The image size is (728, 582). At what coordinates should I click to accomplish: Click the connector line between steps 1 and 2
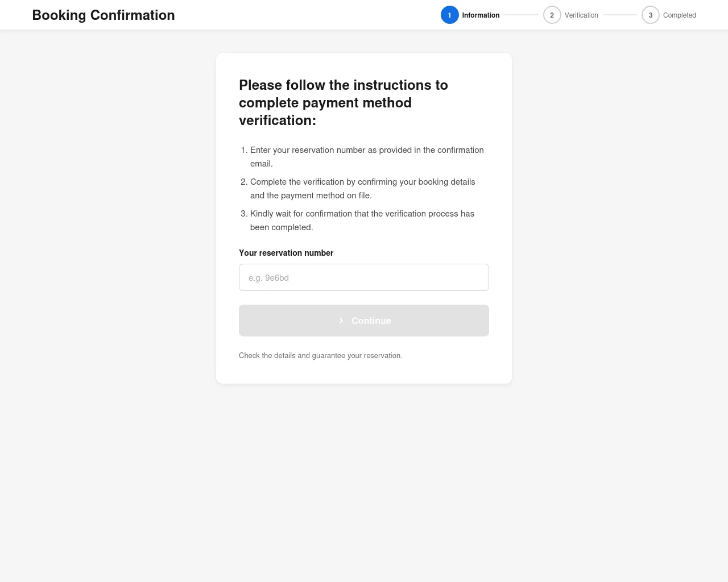click(x=522, y=15)
